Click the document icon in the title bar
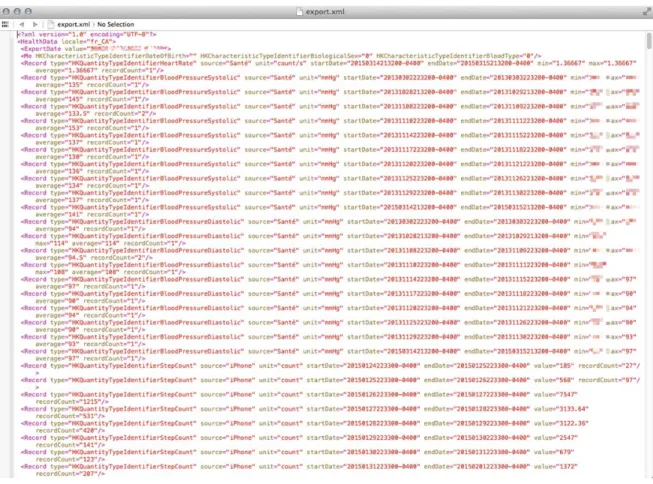This screenshot has height=484, width=653. click(299, 12)
